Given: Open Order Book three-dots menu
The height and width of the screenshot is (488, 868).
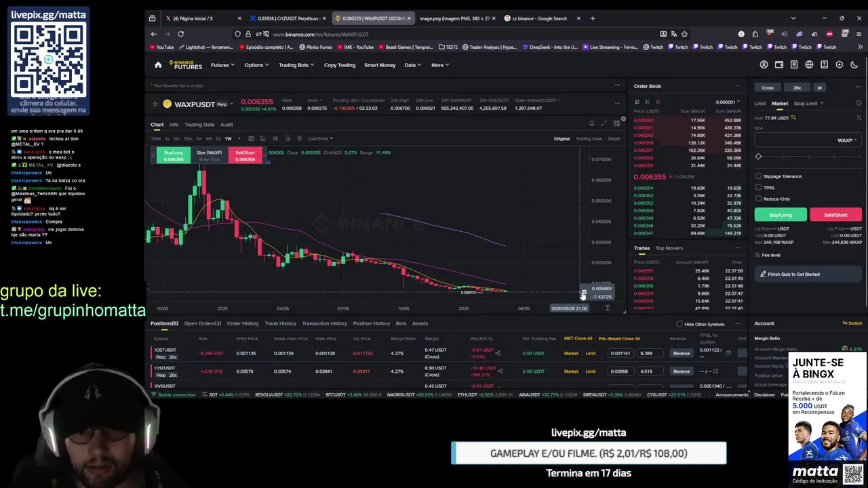Looking at the screenshot, I should coord(738,86).
